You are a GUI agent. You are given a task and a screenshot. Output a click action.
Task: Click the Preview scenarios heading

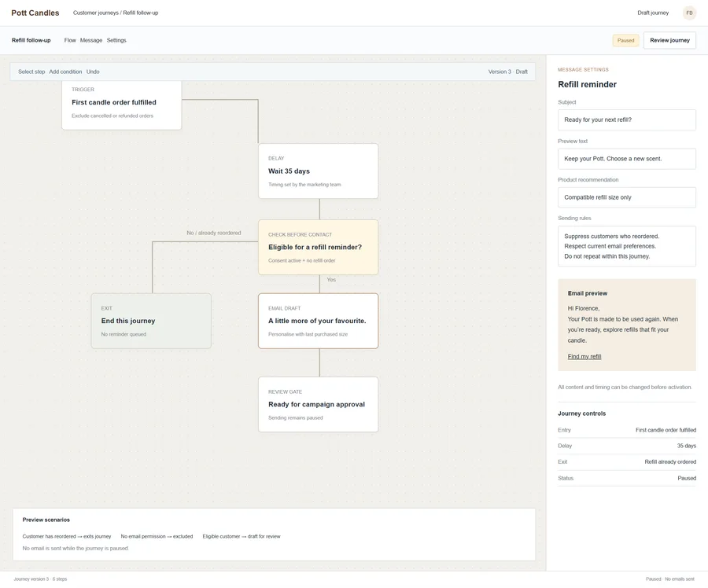46,520
